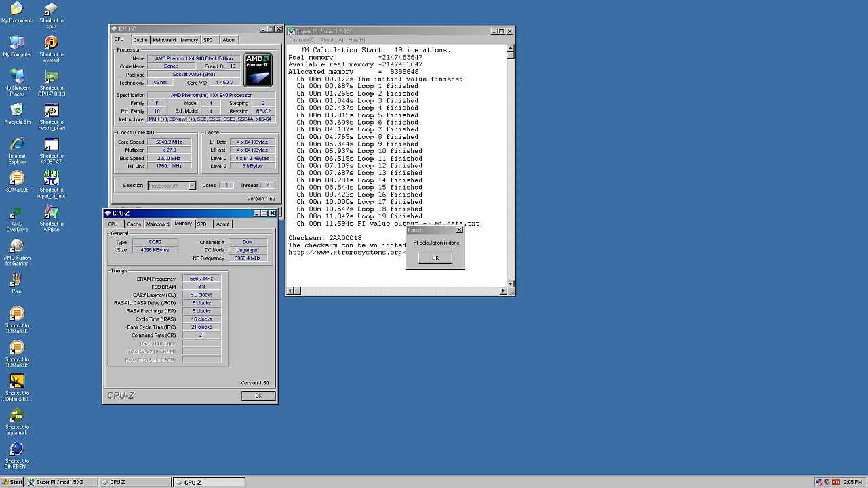Open Mainboard tab in lower CPU-Z window
This screenshot has width=868, height=488.
[157, 224]
